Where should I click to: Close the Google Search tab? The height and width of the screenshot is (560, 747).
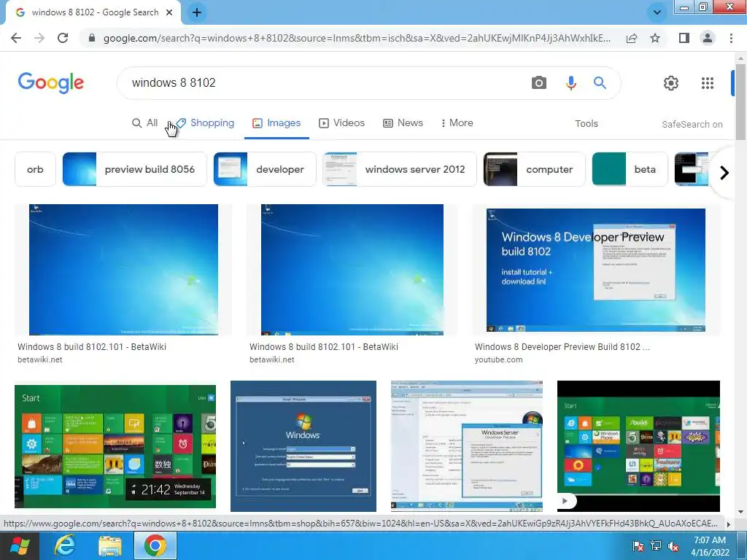tap(169, 13)
